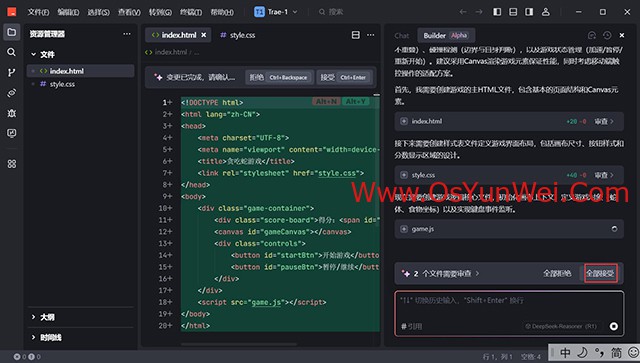Open the 终端 menu
This screenshot has height=363, width=640.
(x=191, y=12)
